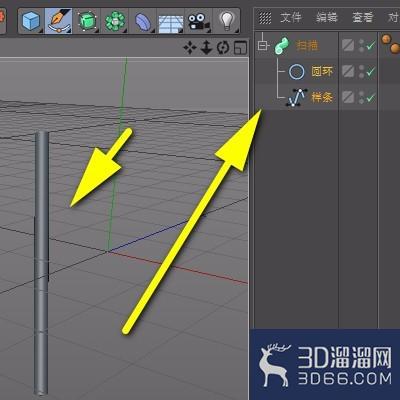Click the viewport move camera icon
Screen dimensions: 400x400
(x=190, y=48)
